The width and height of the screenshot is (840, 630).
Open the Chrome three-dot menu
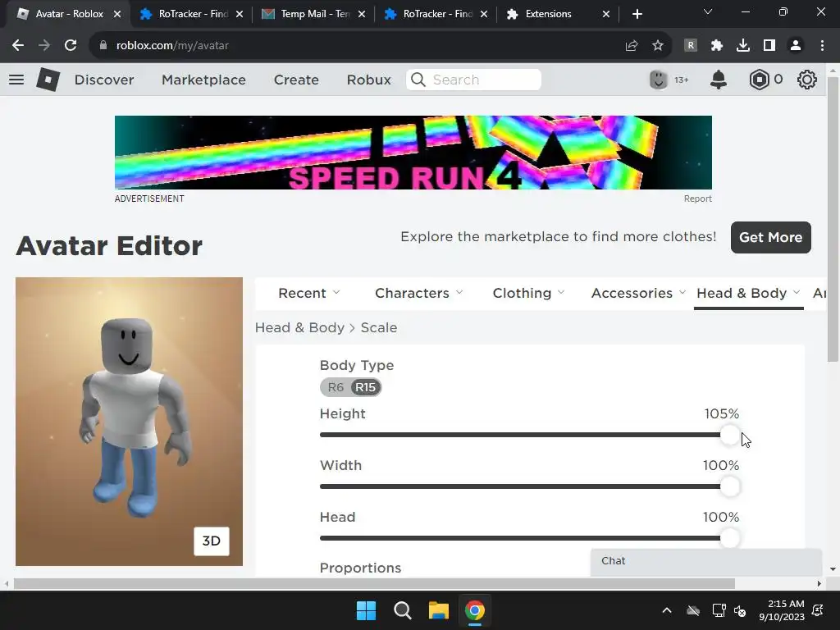[822, 46]
